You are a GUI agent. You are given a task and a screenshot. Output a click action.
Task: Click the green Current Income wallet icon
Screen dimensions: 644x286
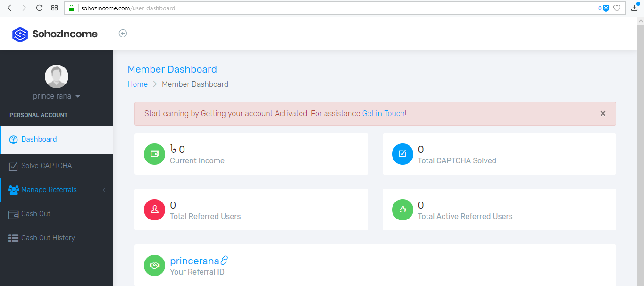click(x=155, y=154)
